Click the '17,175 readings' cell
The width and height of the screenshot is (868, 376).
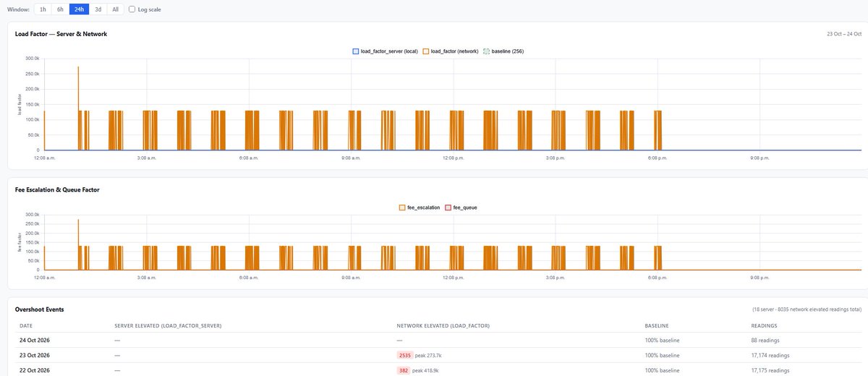pyautogui.click(x=770, y=370)
